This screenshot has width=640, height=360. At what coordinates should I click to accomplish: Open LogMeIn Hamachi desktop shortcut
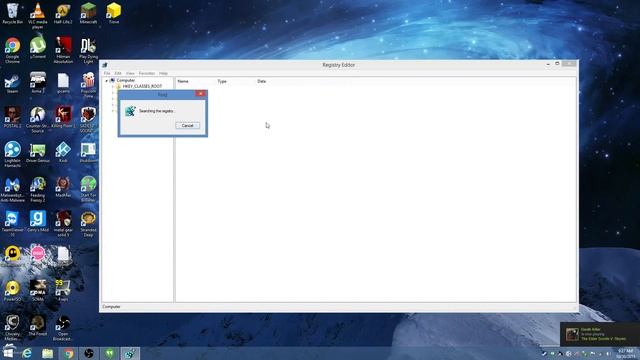point(12,155)
